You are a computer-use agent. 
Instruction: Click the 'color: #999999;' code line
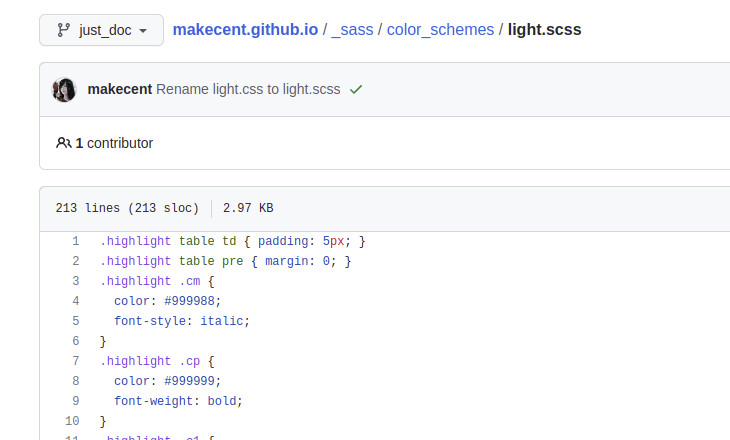coord(168,381)
